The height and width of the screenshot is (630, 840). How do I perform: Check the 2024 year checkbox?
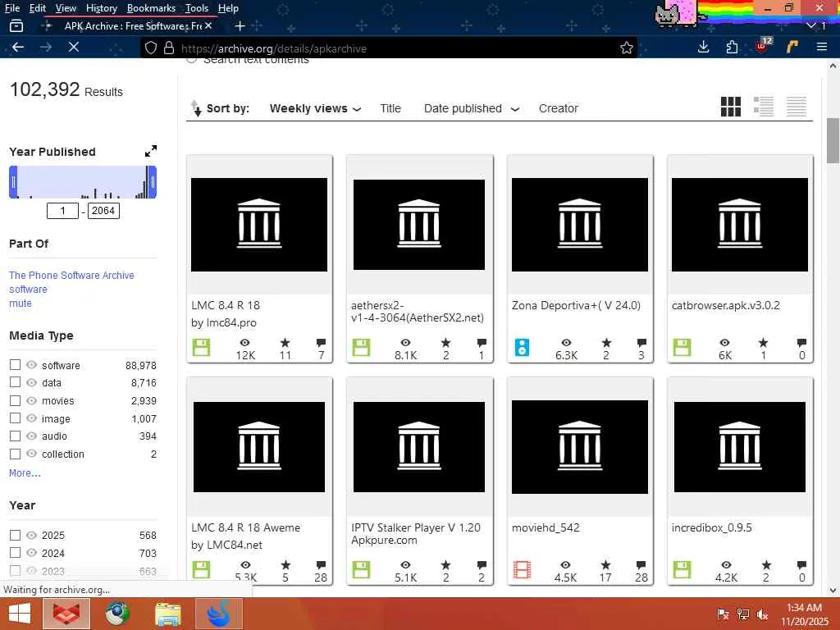pyautogui.click(x=15, y=553)
